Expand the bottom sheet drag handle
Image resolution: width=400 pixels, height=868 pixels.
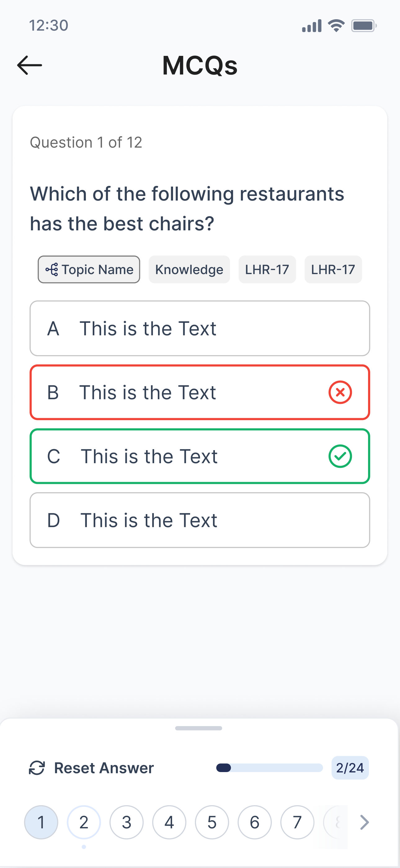pos(199,728)
